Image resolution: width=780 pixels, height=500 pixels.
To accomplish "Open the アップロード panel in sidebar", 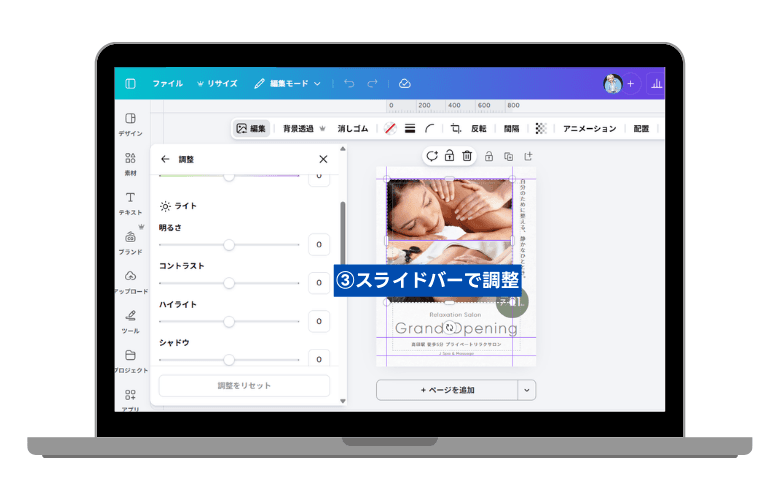I will pos(130,281).
